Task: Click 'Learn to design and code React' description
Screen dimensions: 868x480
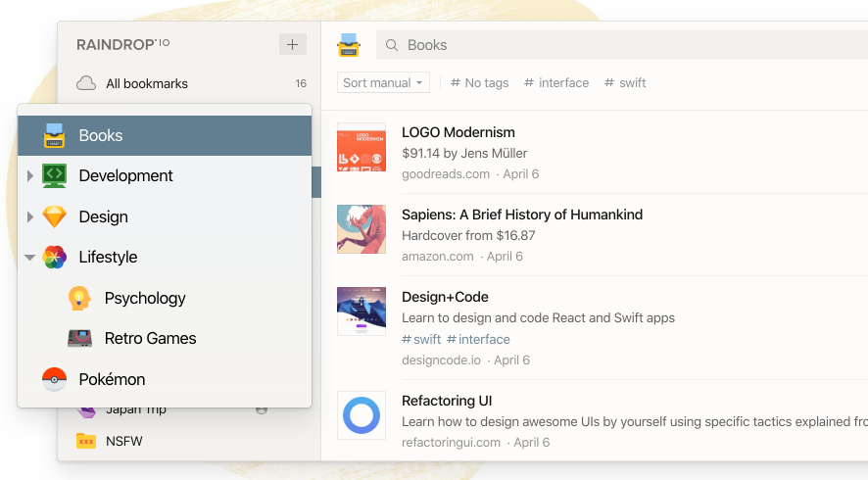Action: point(538,318)
